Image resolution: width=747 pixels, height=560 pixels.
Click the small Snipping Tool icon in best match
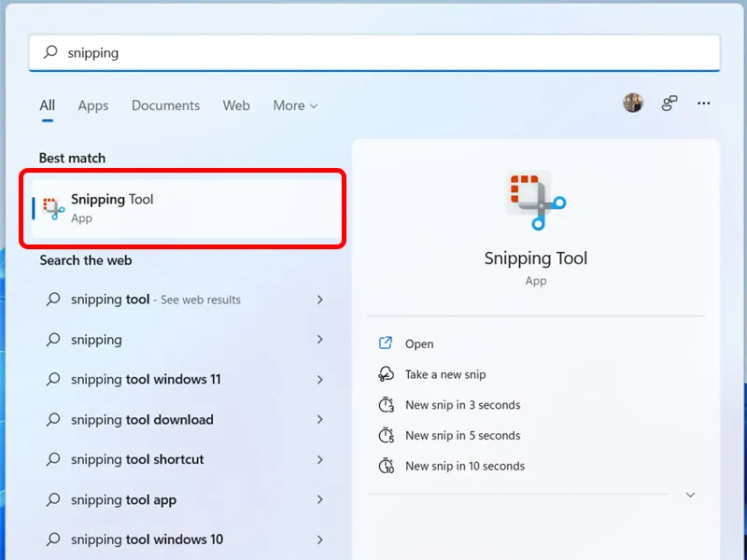pyautogui.click(x=53, y=208)
